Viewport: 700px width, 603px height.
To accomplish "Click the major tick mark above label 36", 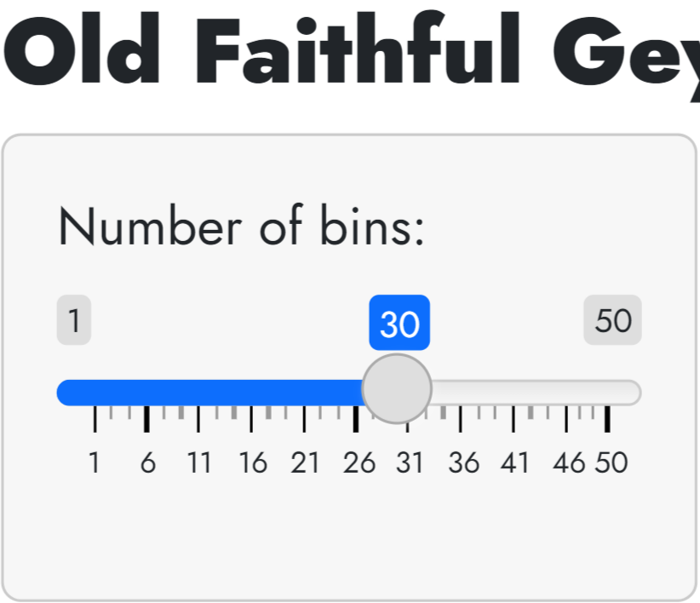I will point(461,419).
